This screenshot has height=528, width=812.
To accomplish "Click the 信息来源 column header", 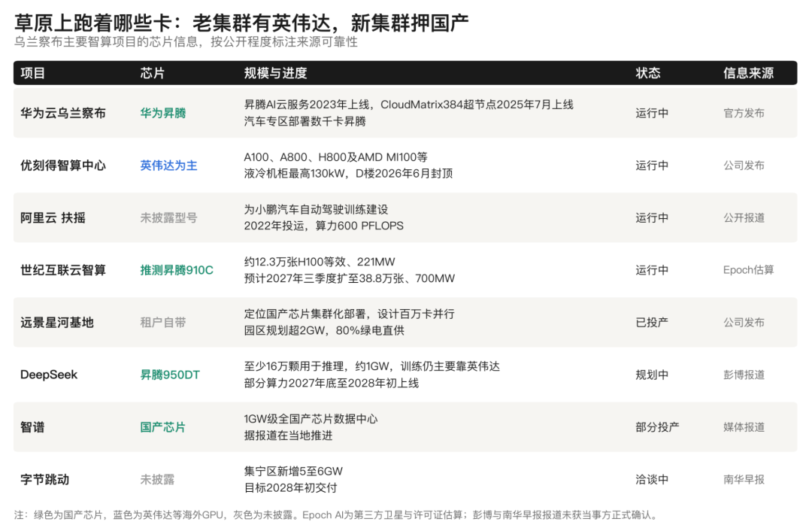I will [x=748, y=73].
